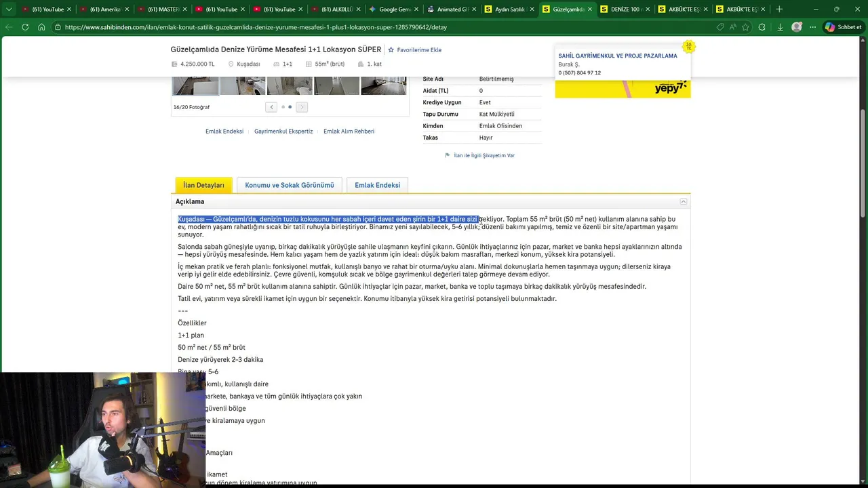
Task: Click the 4.250.000 TL price
Action: (197, 64)
